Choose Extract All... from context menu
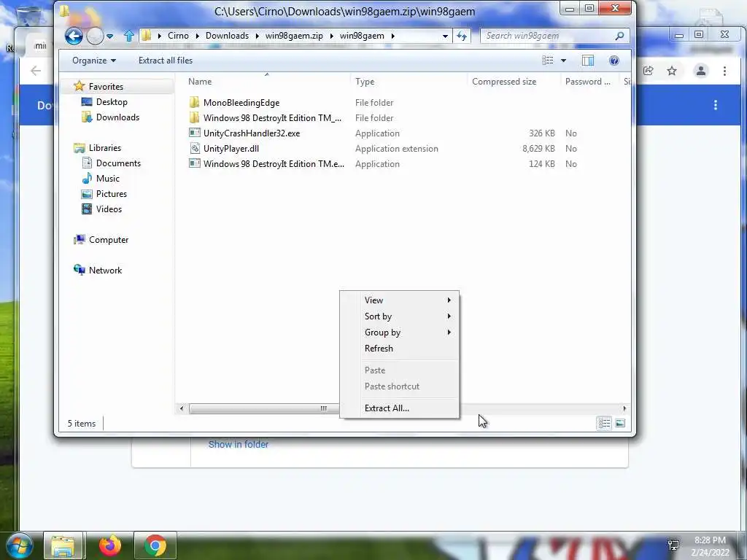747x560 pixels. pos(399,408)
